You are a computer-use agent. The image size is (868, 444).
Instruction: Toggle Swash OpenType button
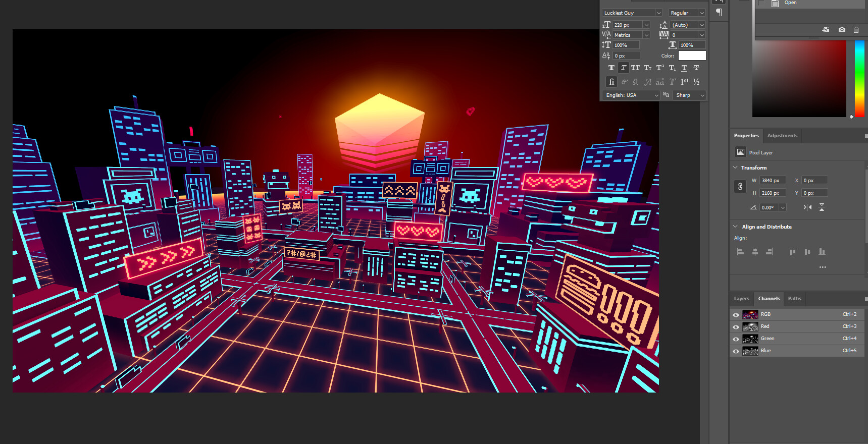pos(648,82)
